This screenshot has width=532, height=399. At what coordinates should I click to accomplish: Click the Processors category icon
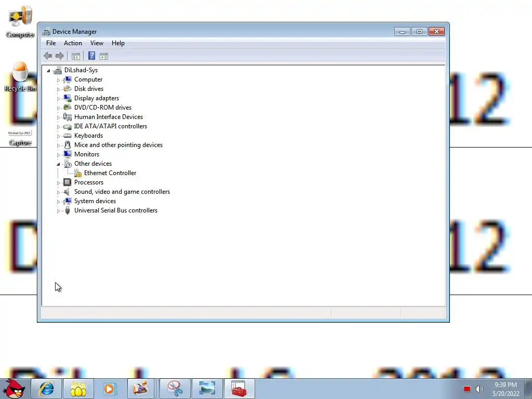pos(68,182)
